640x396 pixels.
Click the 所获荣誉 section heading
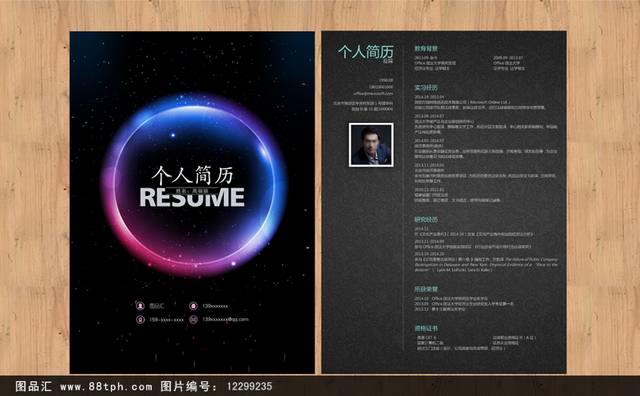[x=426, y=289]
